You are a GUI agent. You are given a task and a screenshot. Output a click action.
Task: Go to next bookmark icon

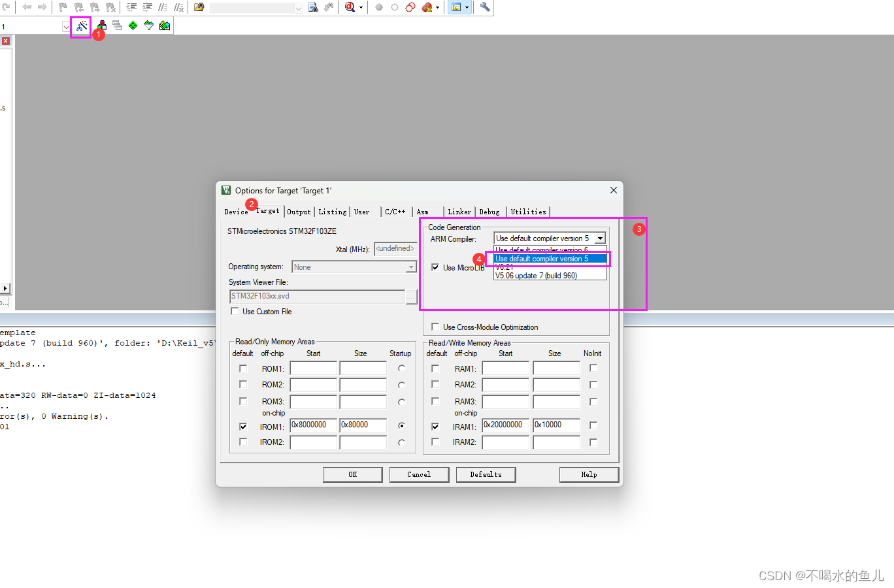[x=95, y=7]
